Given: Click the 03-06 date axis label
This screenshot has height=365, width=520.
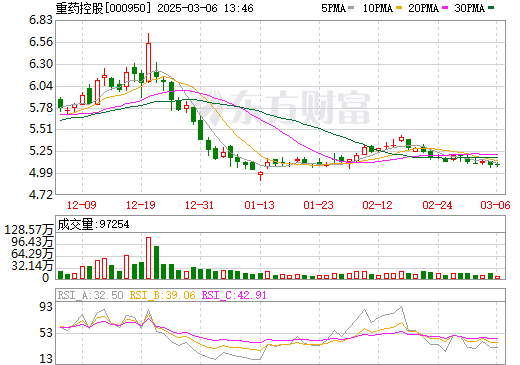Looking at the screenshot, I should tap(495, 205).
